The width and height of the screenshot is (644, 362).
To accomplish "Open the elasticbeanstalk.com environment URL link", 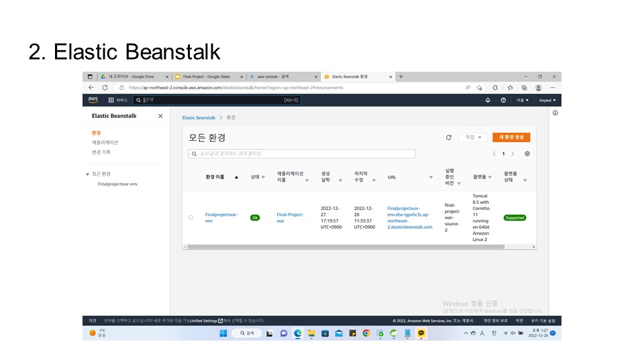I will tap(410, 217).
